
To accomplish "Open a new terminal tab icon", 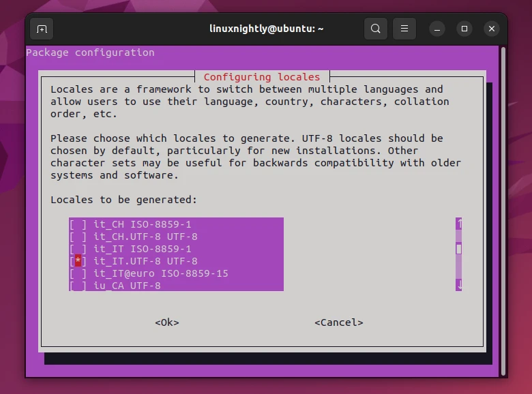I will pyautogui.click(x=42, y=29).
